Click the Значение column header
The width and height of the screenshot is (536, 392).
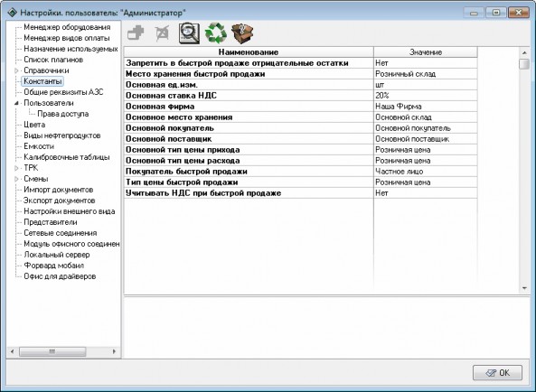426,52
